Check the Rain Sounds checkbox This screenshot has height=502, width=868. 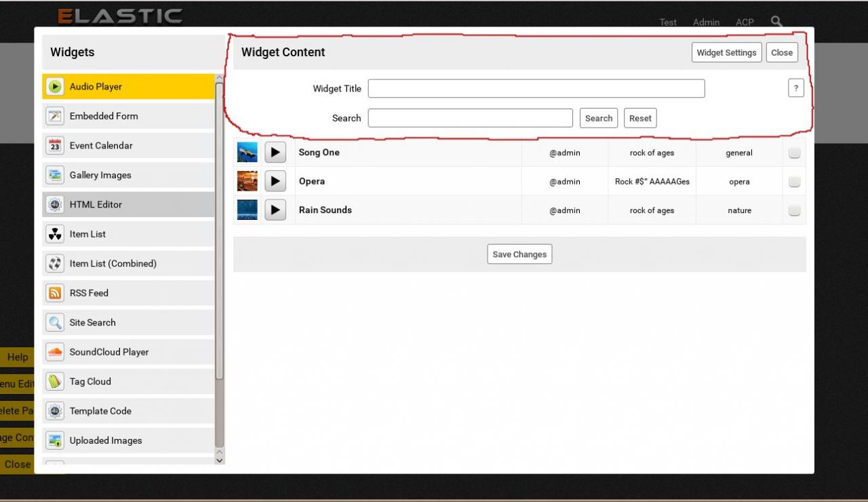(x=794, y=210)
